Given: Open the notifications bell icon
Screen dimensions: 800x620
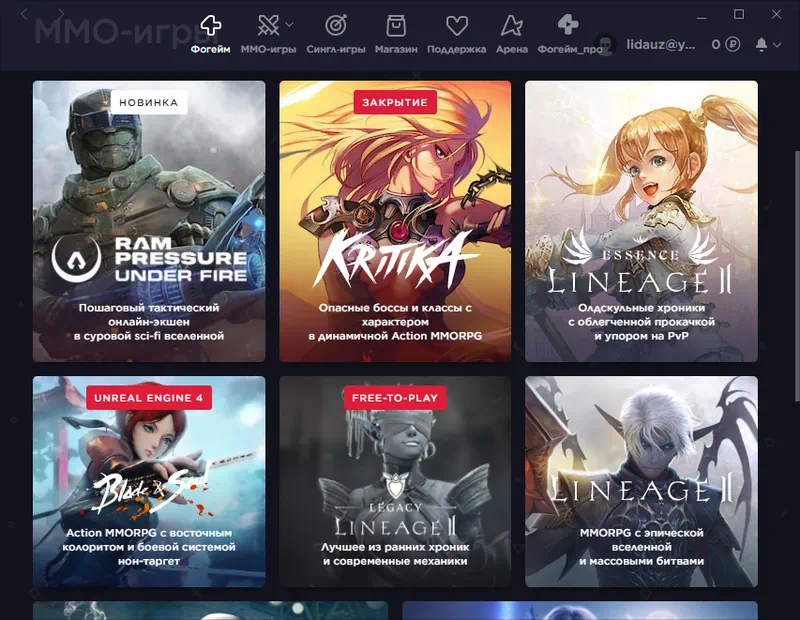Looking at the screenshot, I should (761, 44).
